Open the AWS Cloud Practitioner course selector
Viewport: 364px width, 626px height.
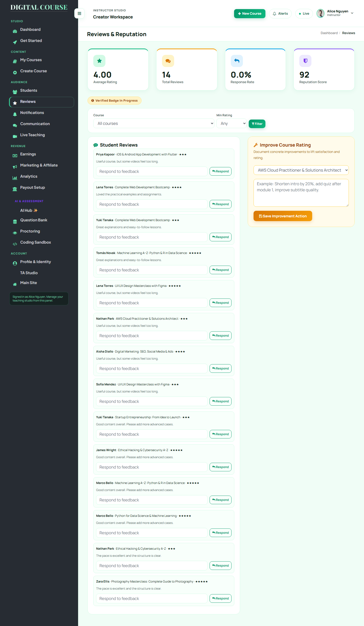(301, 170)
